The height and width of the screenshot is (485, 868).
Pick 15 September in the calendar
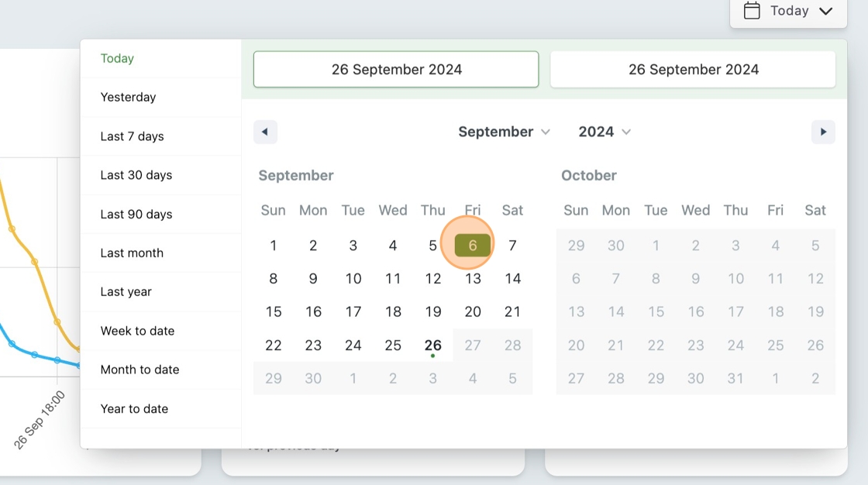(x=274, y=311)
